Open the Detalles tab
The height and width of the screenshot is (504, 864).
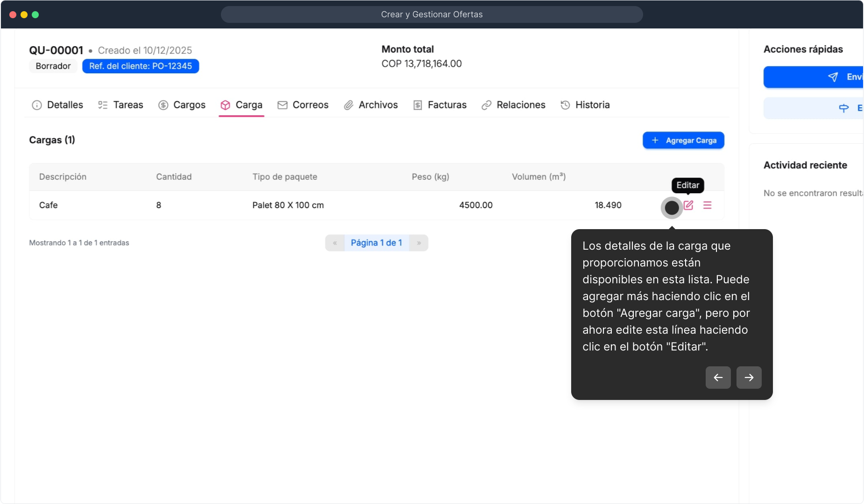57,105
